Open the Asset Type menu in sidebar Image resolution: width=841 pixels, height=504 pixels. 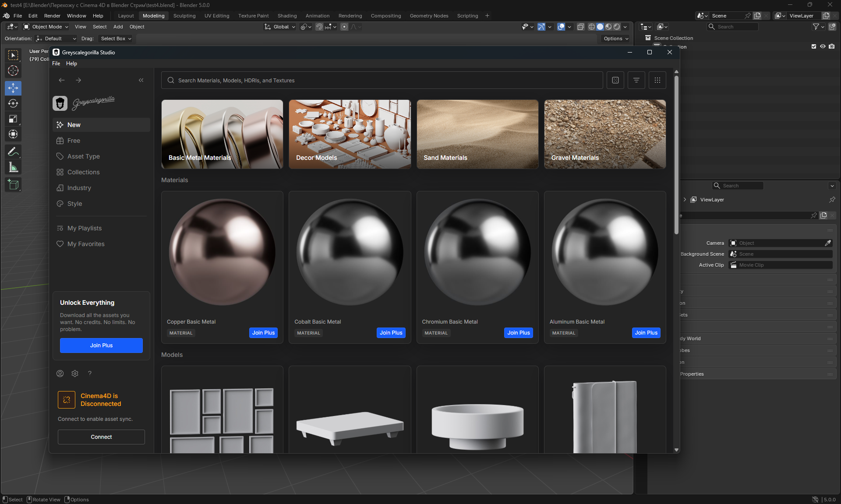coord(83,156)
